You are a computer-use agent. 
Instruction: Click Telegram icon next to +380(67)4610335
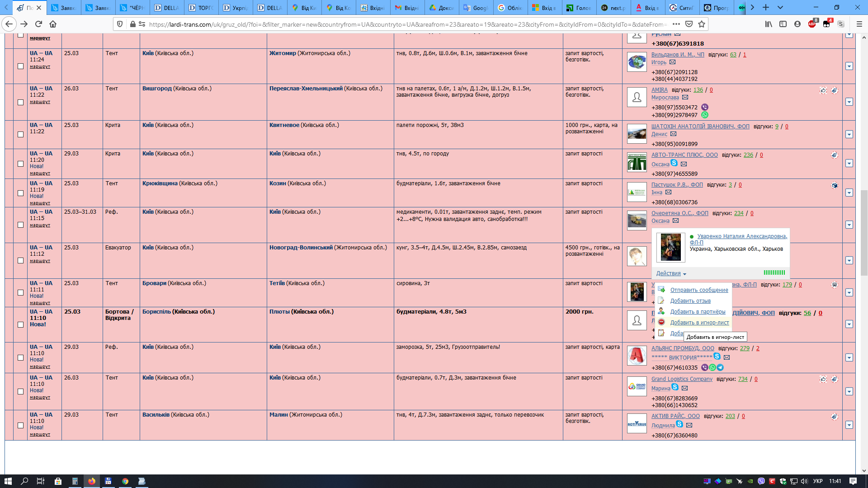pos(720,367)
